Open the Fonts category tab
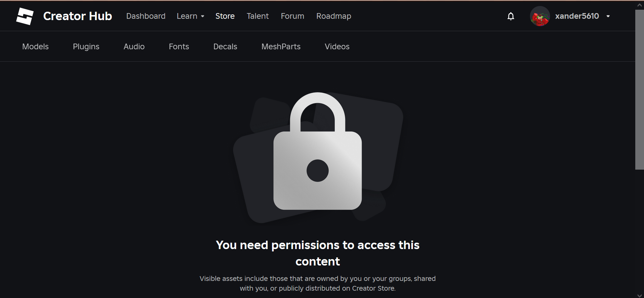The width and height of the screenshot is (644, 298). point(179,47)
